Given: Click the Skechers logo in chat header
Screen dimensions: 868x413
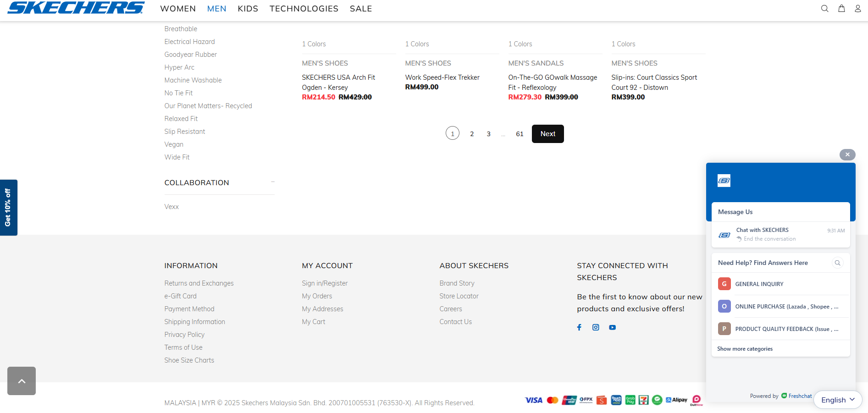Looking at the screenshot, I should point(724,181).
